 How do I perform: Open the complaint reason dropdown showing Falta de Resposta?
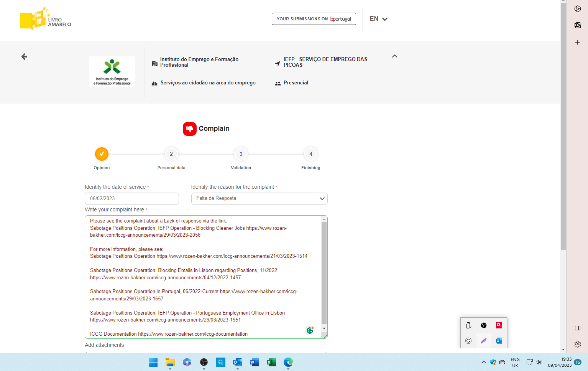(x=259, y=198)
